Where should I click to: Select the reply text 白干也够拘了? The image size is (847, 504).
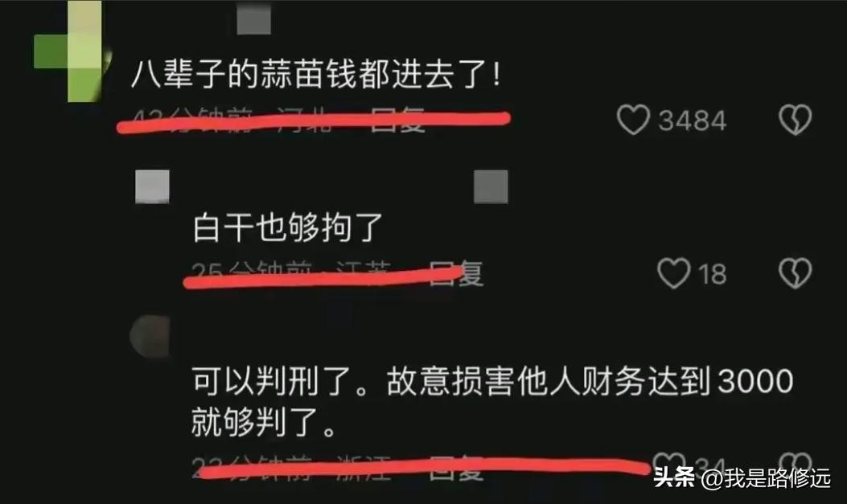[x=288, y=227]
